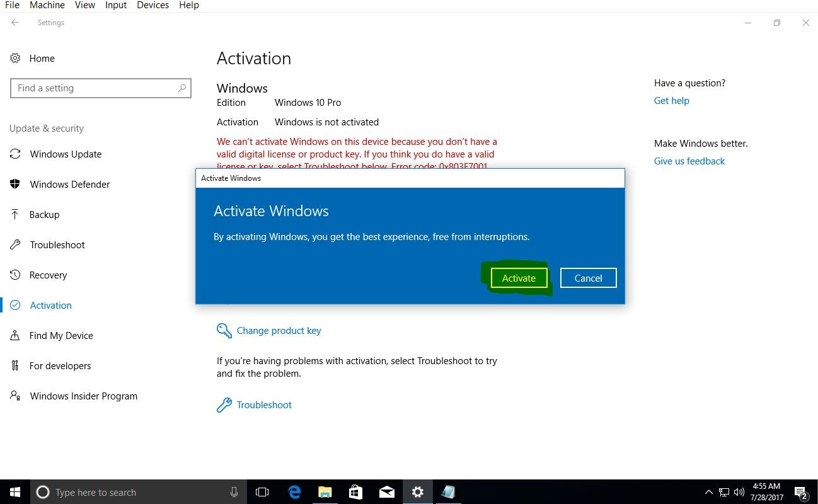Screen dimensions: 818x504
Task: Open the File menu
Action: (12, 5)
